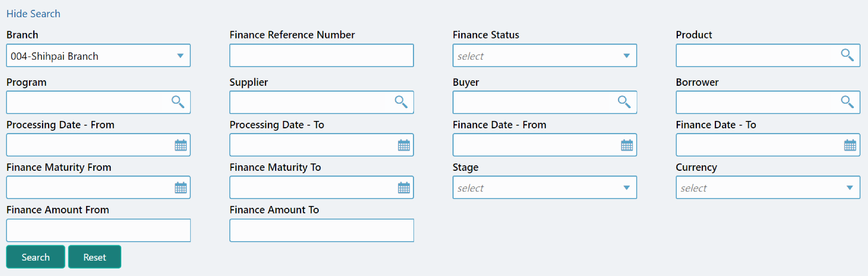The width and height of the screenshot is (868, 276).
Task: Open Processing Date - To calendar picker
Action: (404, 145)
